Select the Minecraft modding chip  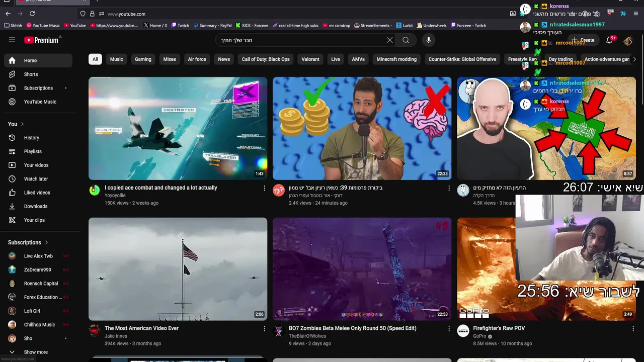[396, 59]
